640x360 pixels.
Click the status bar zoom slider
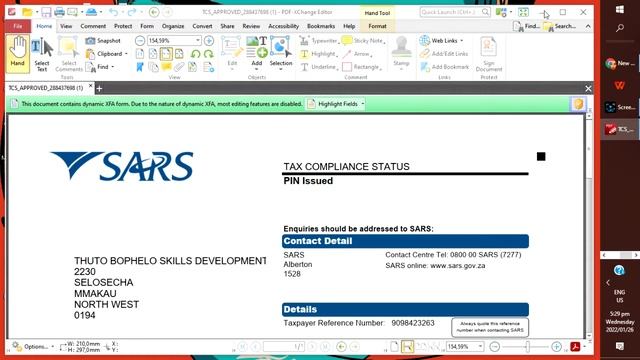pyautogui.click(x=527, y=347)
